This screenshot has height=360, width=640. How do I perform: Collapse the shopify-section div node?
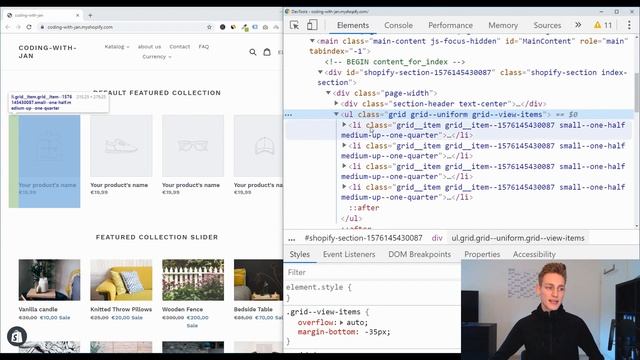pos(320,72)
